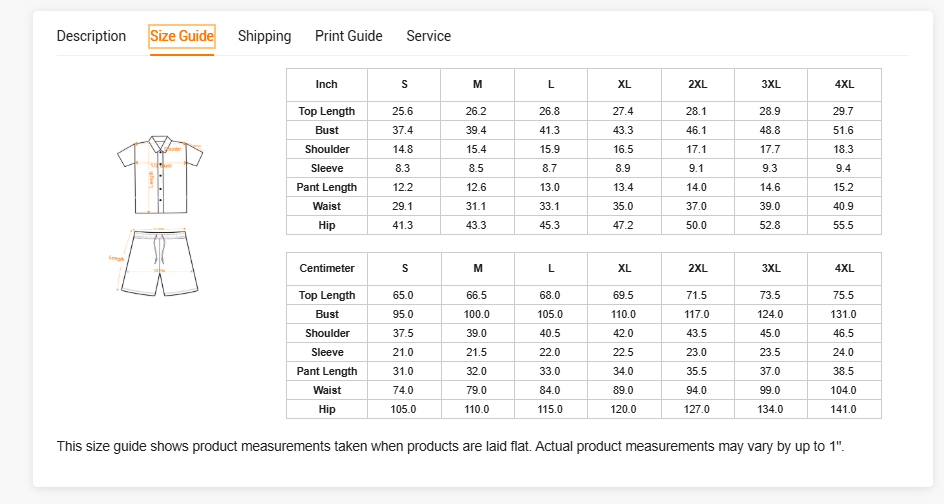
Task: Click the Hip row label in Inch table
Action: (x=327, y=225)
